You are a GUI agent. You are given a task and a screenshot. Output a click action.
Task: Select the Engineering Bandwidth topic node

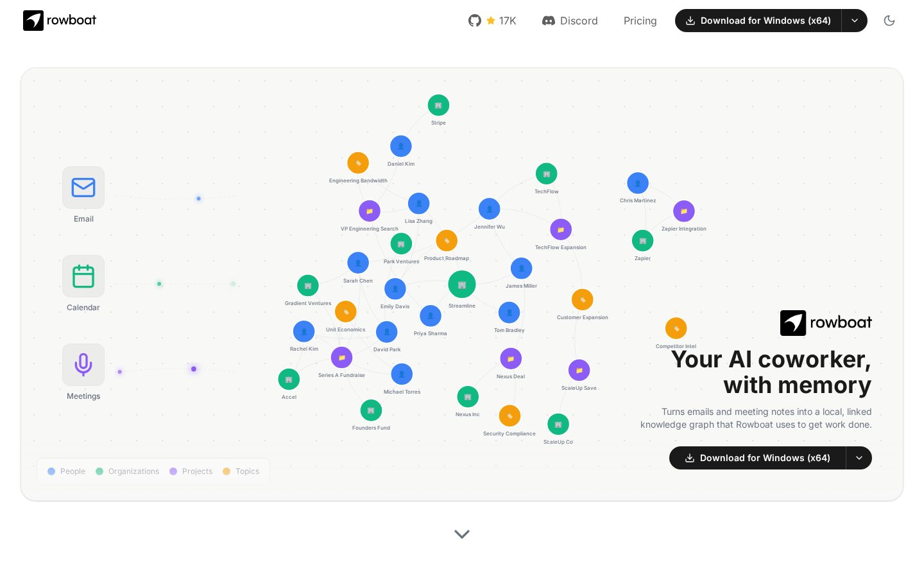(358, 163)
